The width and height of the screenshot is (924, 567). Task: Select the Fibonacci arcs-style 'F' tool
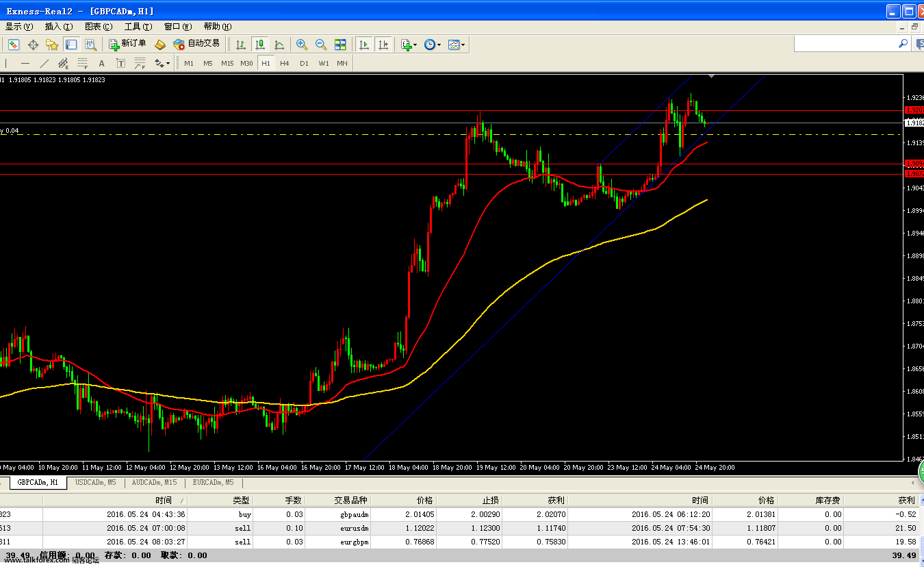click(x=140, y=63)
